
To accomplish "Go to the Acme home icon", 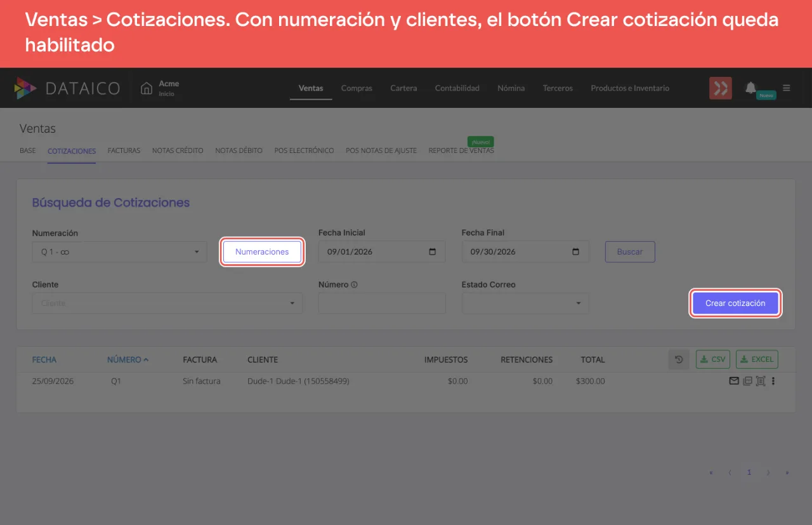I will (147, 88).
